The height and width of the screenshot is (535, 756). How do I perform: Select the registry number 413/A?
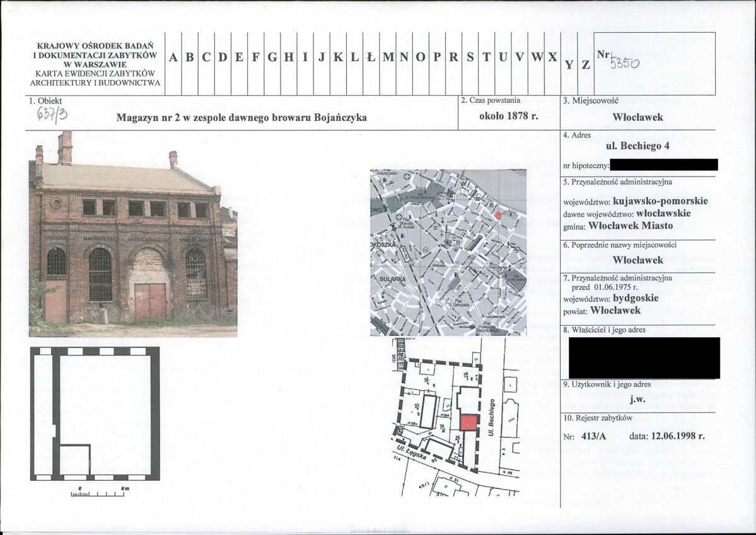(x=593, y=436)
